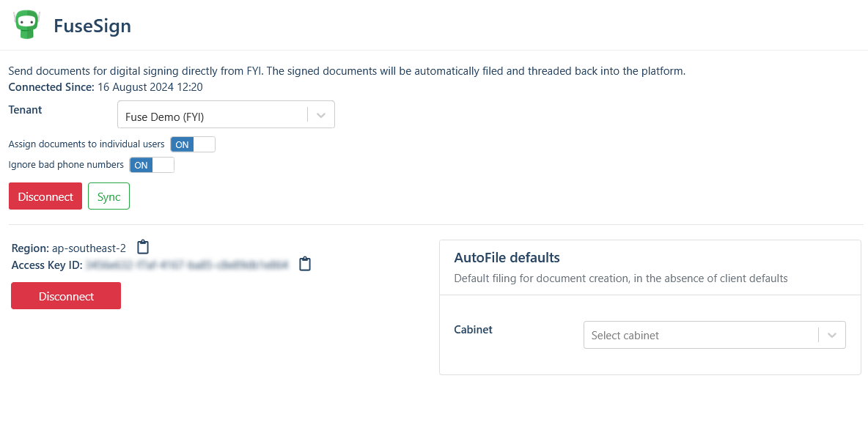Copy the Region value to clipboard
868x425 pixels.
point(143,248)
